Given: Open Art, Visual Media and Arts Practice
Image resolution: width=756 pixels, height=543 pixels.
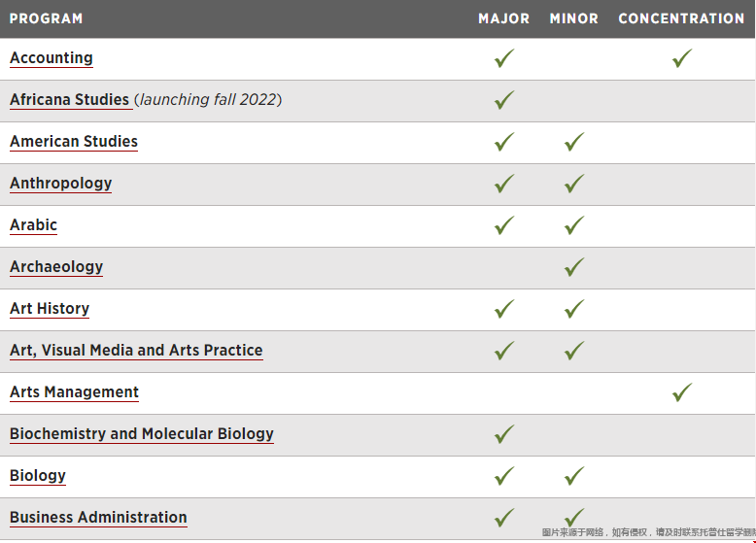Looking at the screenshot, I should pyautogui.click(x=136, y=351).
